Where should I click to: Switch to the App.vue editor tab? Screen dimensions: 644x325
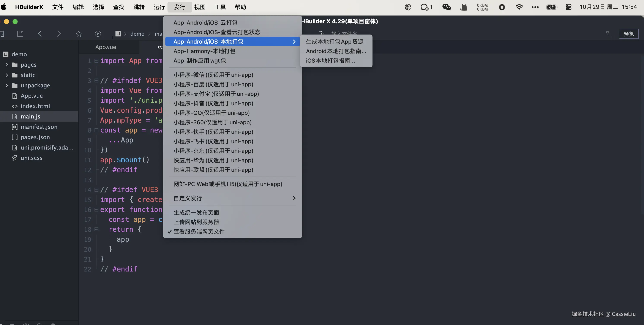coord(106,47)
